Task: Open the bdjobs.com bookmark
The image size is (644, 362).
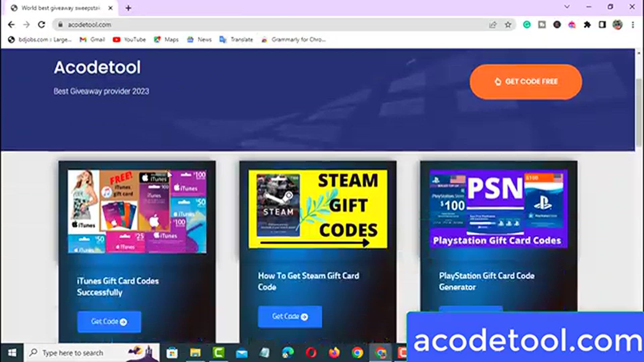Action: tap(40, 40)
